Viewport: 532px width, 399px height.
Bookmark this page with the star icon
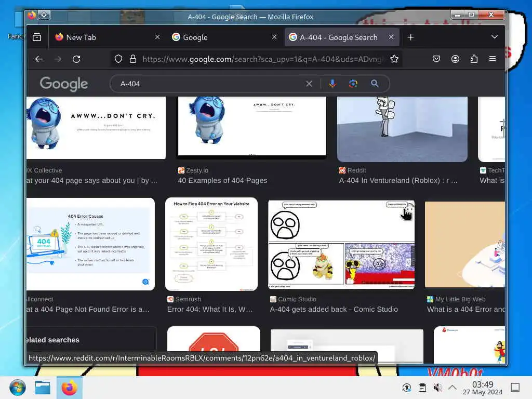coord(394,59)
